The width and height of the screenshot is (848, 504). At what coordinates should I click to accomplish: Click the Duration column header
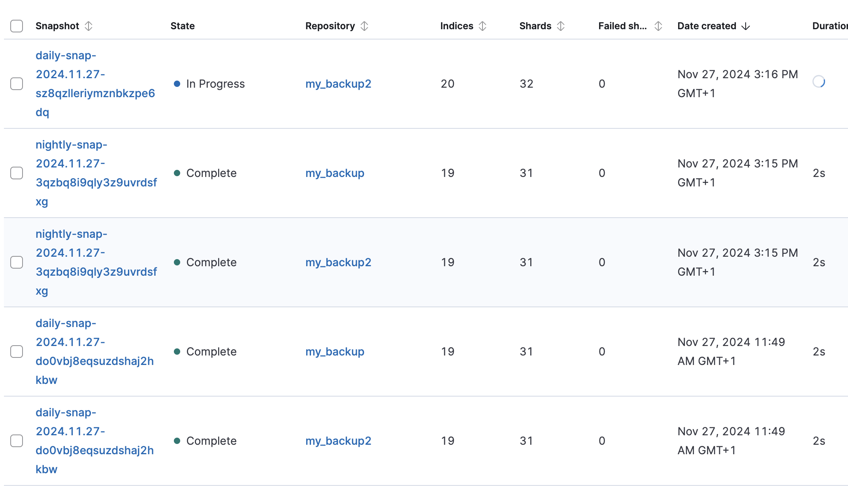click(x=830, y=26)
